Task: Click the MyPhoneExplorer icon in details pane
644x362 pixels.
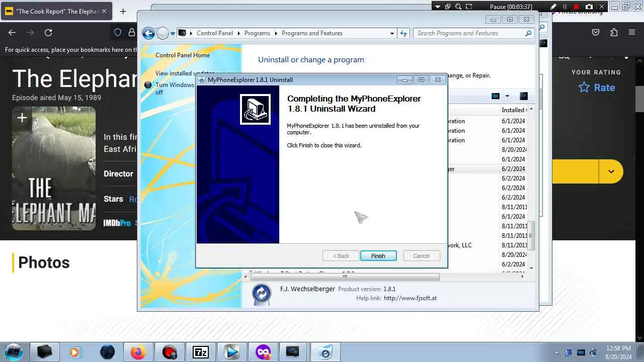Action: pos(262,294)
